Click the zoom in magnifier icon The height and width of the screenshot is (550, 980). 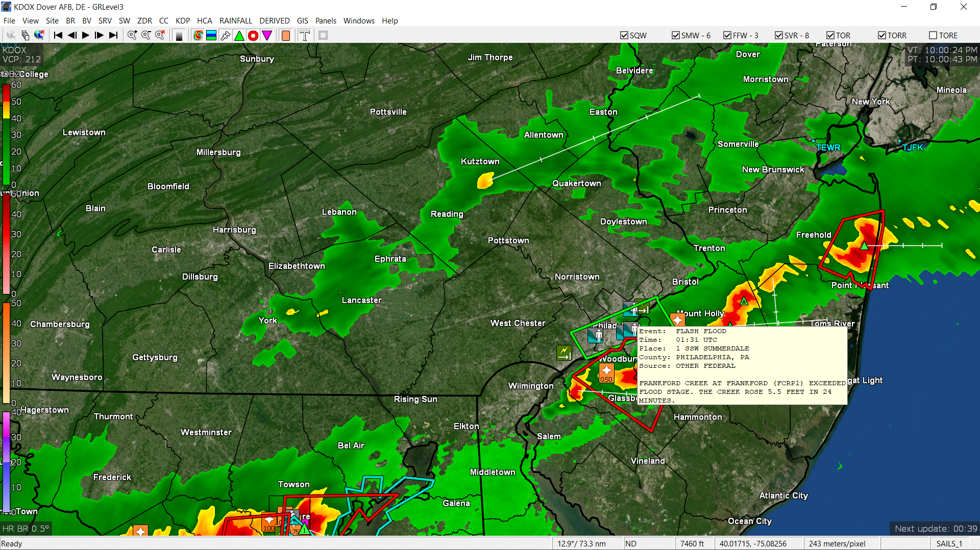tap(132, 35)
